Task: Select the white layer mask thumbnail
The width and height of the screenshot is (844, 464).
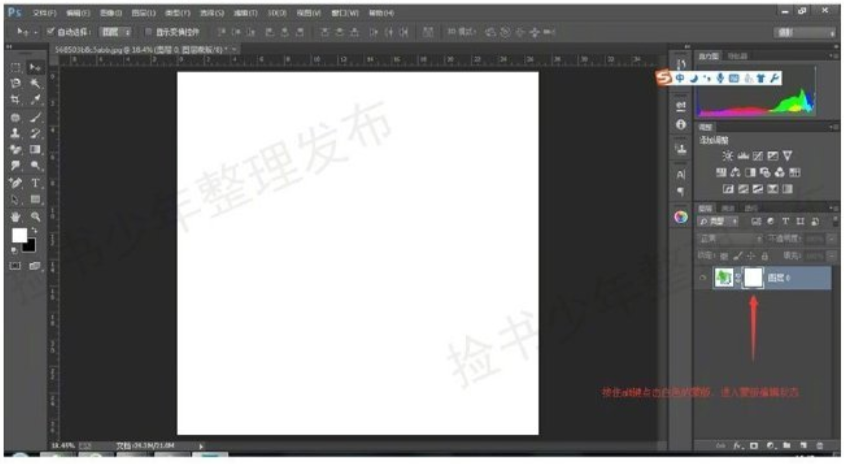Action: (x=753, y=278)
